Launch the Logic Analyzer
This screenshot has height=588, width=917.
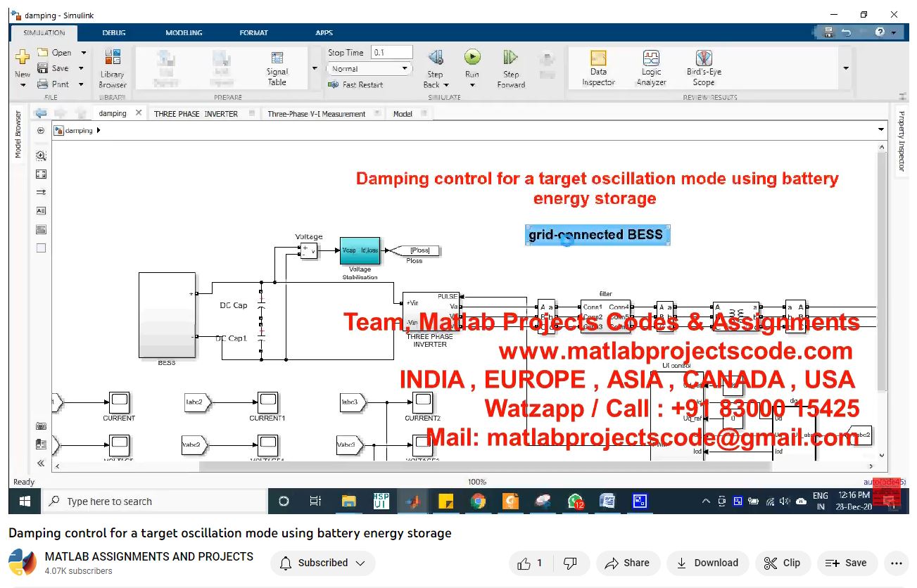pos(651,68)
